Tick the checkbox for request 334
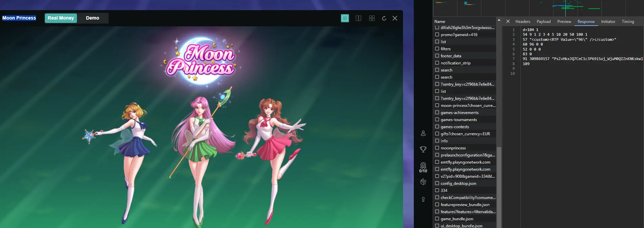This screenshot has height=228, width=644. click(437, 190)
